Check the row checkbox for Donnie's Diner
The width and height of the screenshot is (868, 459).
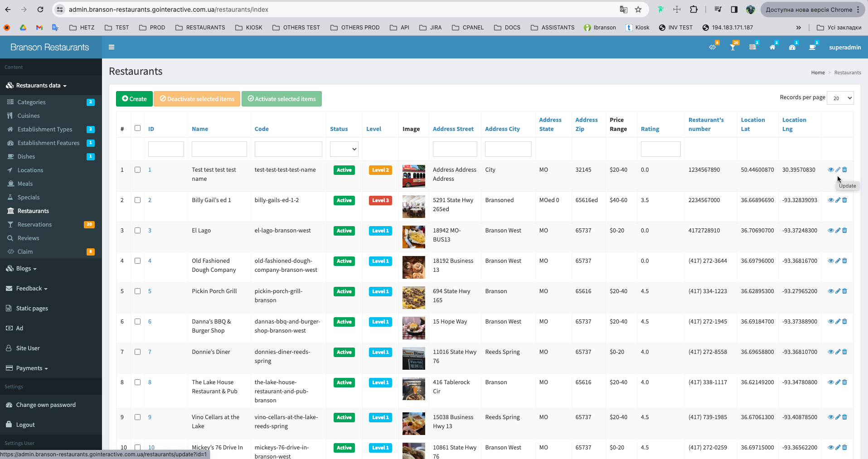click(138, 352)
